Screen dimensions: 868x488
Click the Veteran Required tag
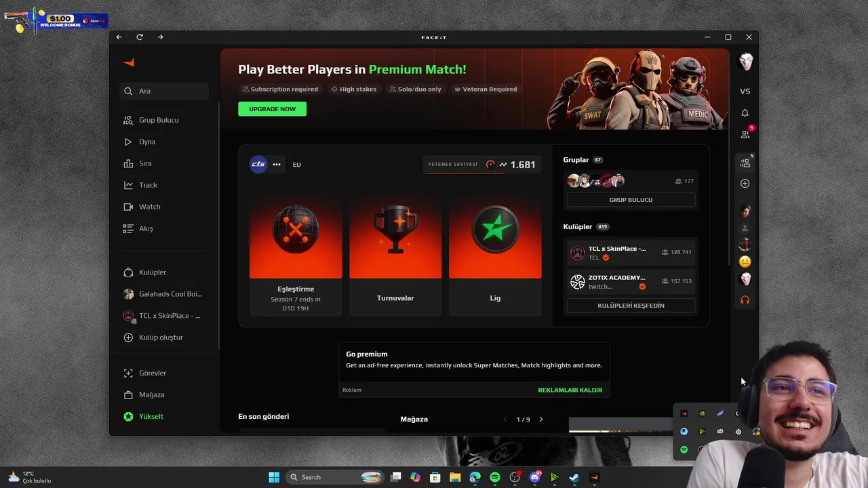[x=486, y=89]
